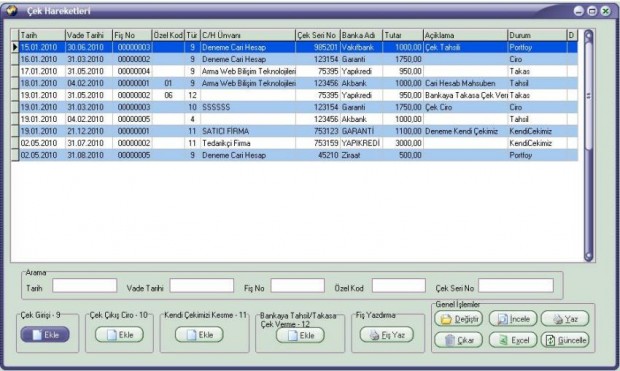Print receipt with Fiş Yaz button
620x371 pixels.
tap(387, 335)
